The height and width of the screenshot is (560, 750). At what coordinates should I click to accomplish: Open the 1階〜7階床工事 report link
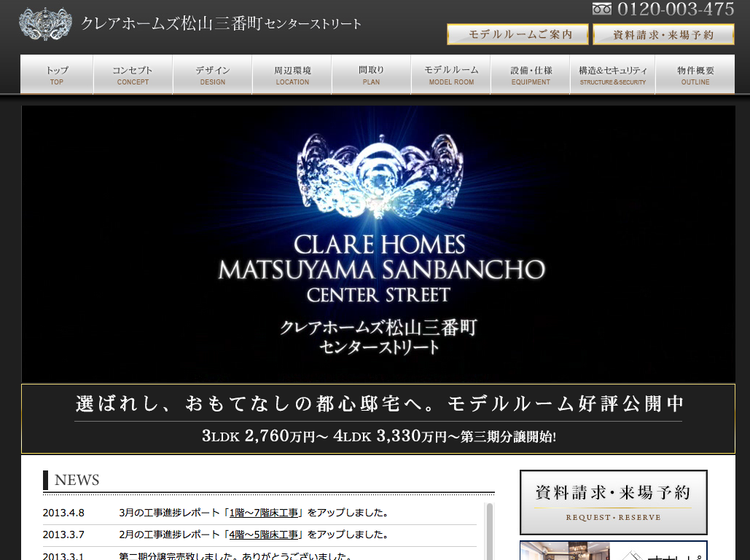point(265,513)
